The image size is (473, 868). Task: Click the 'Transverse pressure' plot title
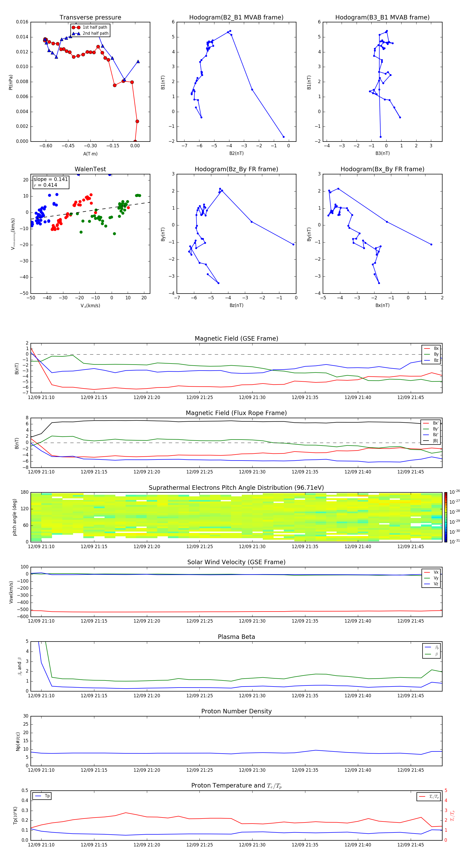coord(90,17)
